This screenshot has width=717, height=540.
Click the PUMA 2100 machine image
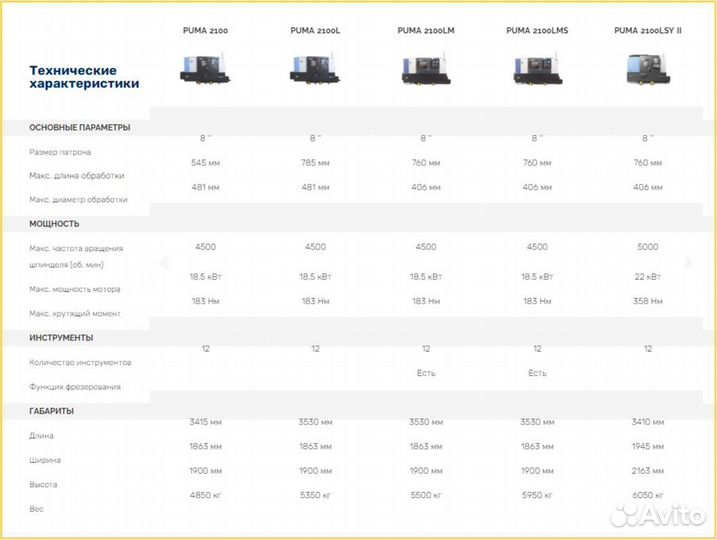pyautogui.click(x=205, y=68)
